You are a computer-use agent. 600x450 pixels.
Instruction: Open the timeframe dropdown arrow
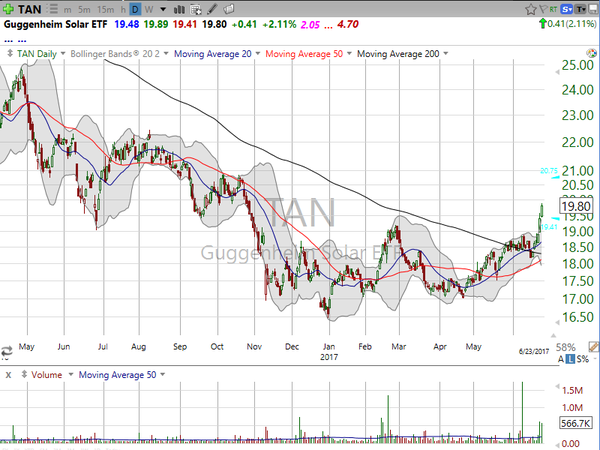[163, 9]
